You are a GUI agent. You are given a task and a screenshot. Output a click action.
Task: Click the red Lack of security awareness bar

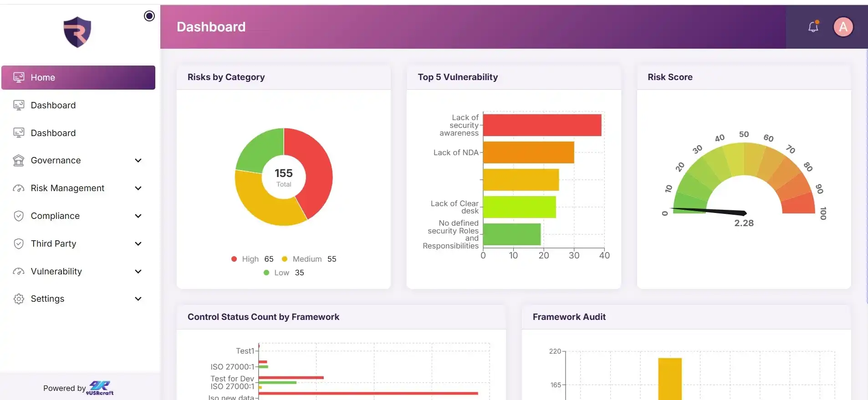click(542, 125)
